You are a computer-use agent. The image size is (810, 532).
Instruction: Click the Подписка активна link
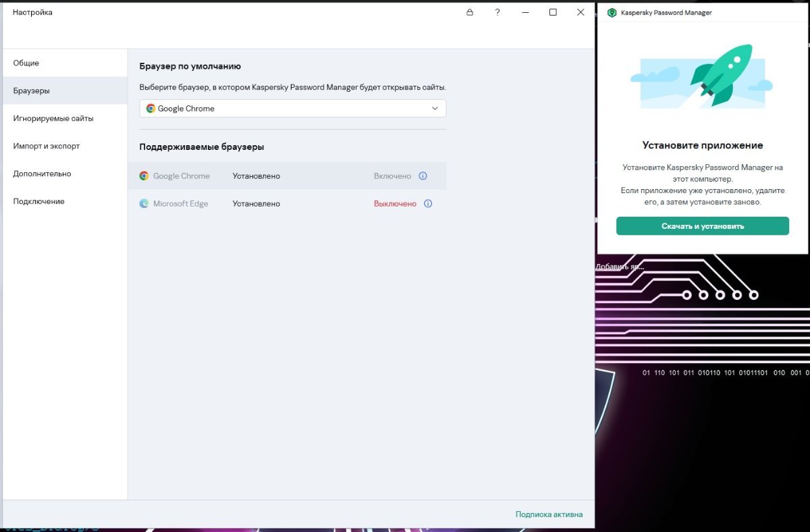549,514
